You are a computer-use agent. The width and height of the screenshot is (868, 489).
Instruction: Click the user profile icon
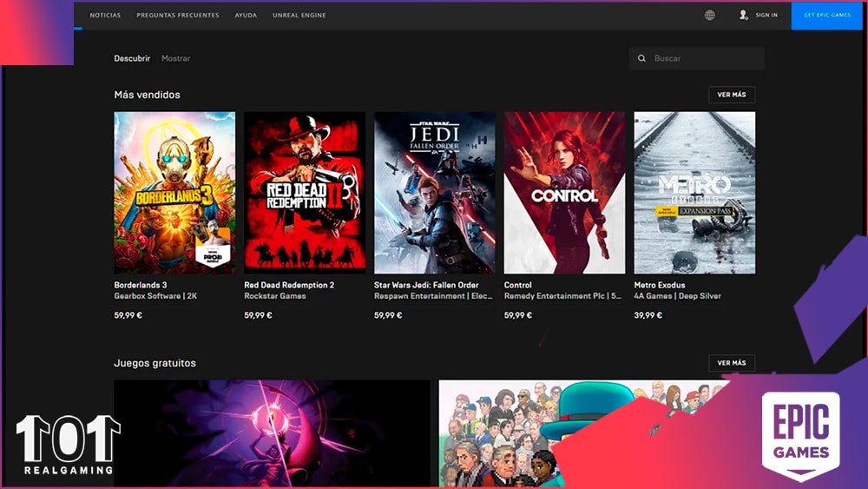pyautogui.click(x=744, y=15)
